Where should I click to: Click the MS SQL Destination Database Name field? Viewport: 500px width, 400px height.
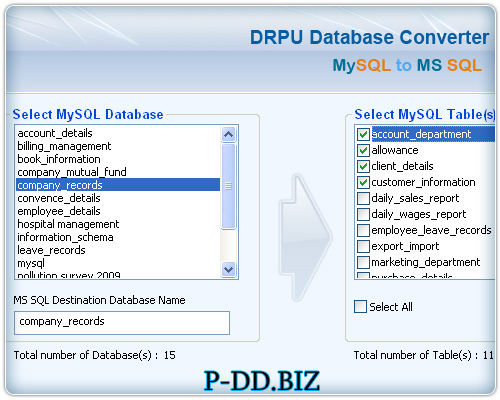122,323
